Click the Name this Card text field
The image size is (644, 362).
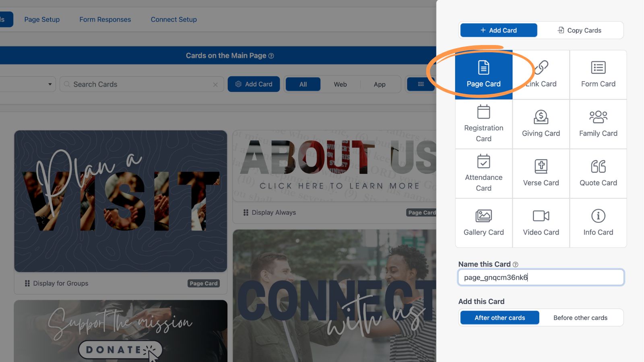click(541, 278)
